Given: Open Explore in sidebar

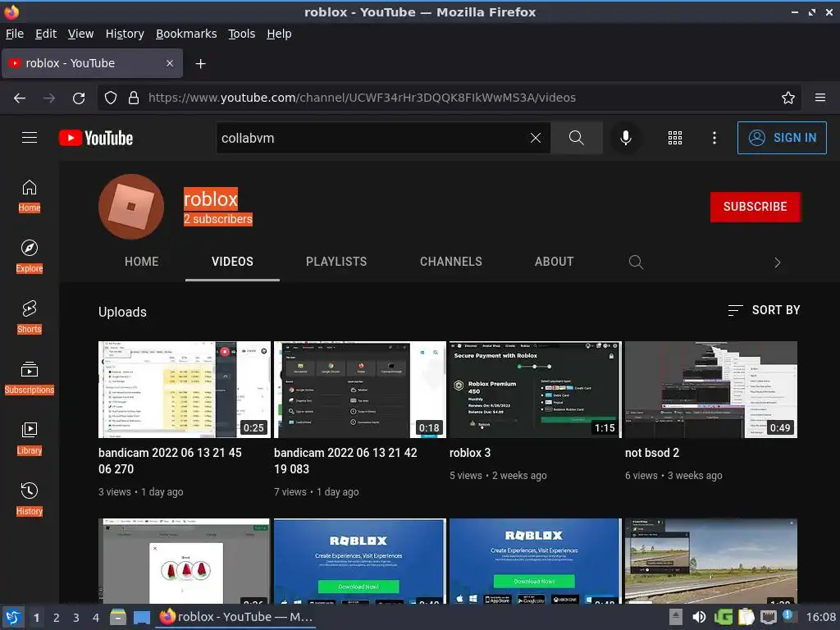Looking at the screenshot, I should tap(30, 257).
